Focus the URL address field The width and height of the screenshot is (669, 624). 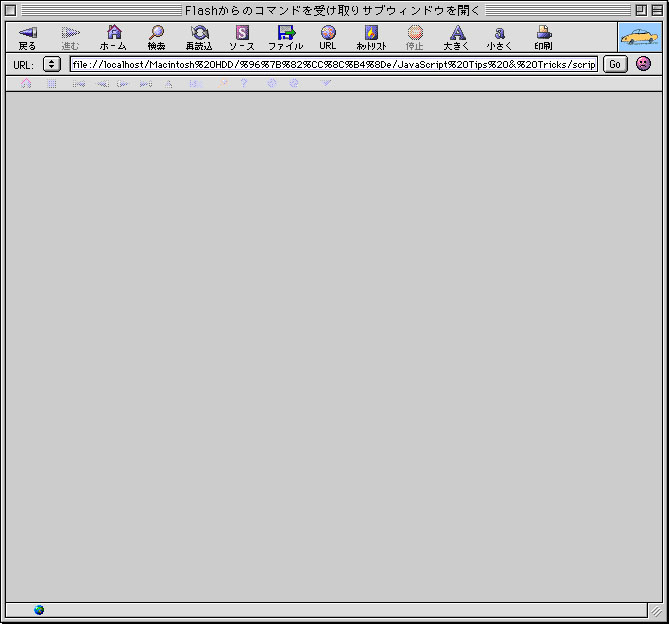click(334, 64)
